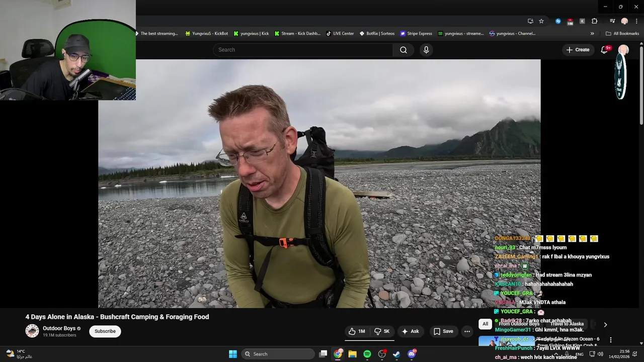Open the LIVE Center bookmark
644x362 pixels.
pos(340,34)
